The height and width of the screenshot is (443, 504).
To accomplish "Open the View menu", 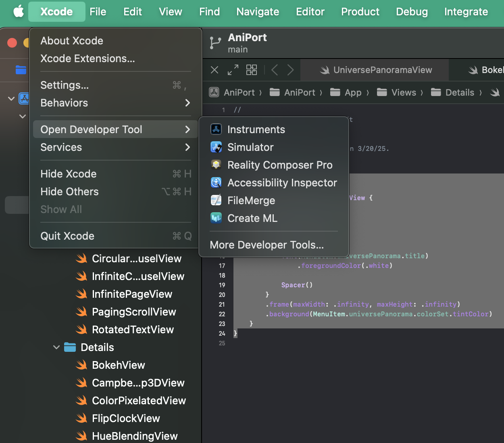I will click(x=171, y=12).
